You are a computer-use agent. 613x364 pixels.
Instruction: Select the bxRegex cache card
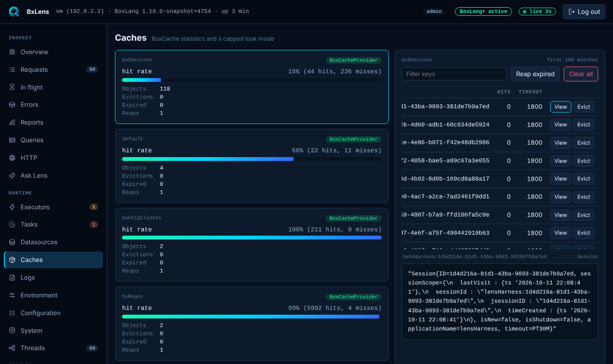(252, 323)
